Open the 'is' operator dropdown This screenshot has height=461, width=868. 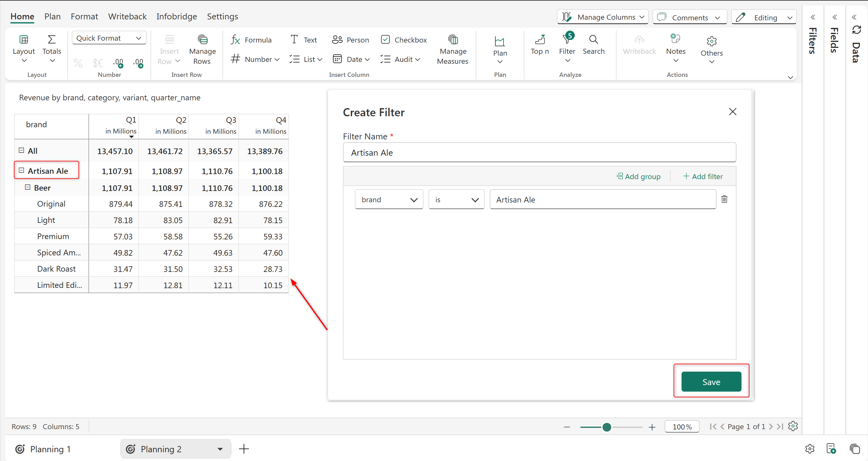coord(456,200)
